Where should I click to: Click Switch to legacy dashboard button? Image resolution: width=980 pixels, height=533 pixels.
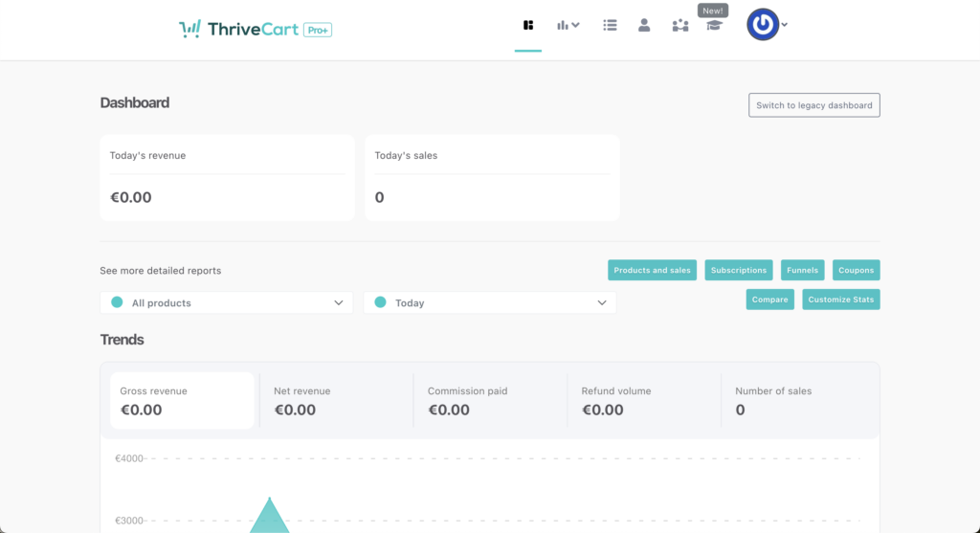813,105
